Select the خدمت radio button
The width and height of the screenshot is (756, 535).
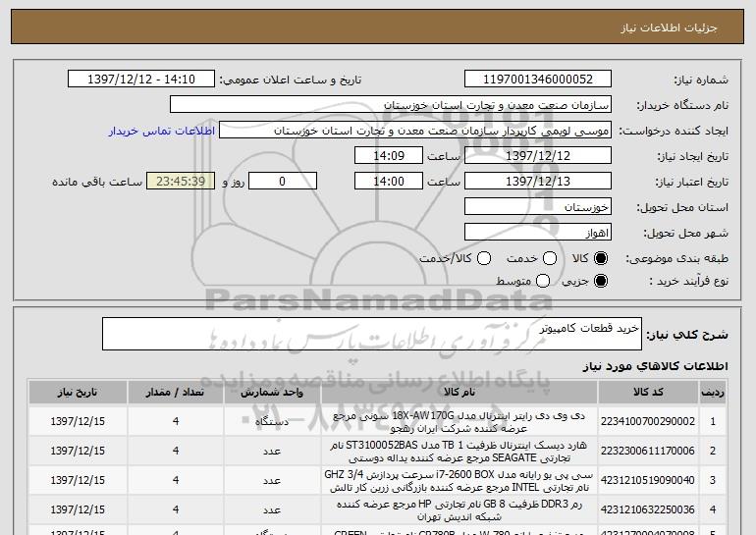click(550, 259)
